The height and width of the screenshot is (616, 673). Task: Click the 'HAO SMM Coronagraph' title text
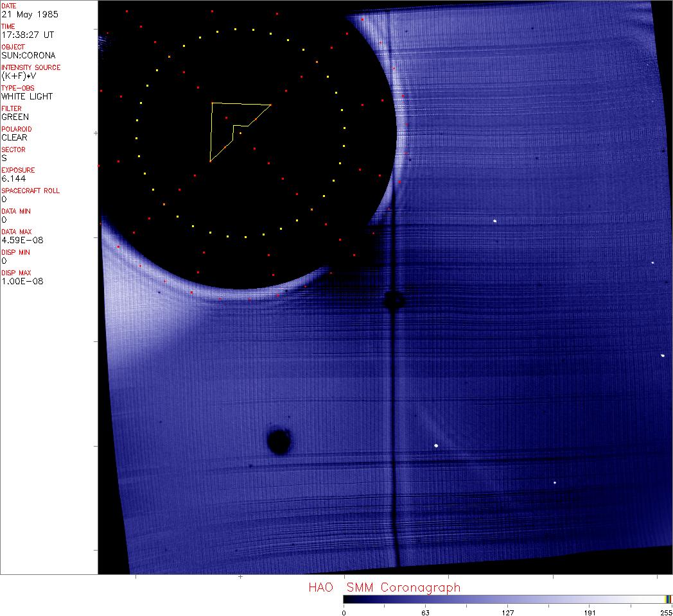click(384, 587)
